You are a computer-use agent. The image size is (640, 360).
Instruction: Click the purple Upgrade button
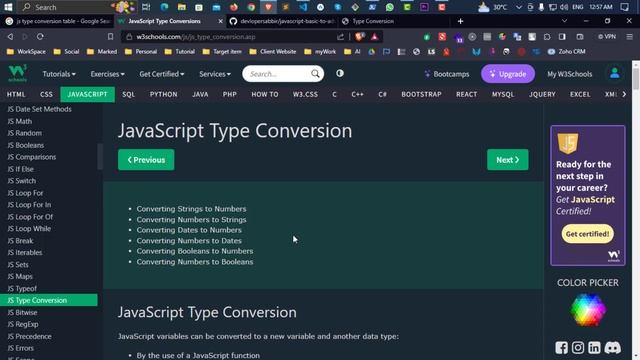pos(508,74)
